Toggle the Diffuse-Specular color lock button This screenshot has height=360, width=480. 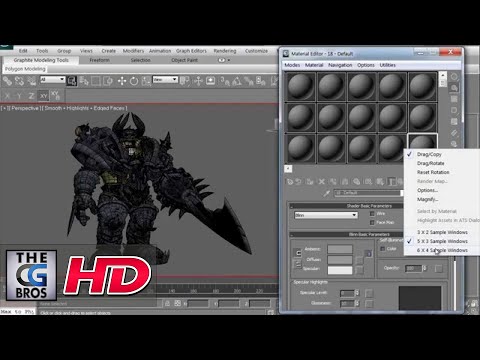pyautogui.click(x=298, y=264)
